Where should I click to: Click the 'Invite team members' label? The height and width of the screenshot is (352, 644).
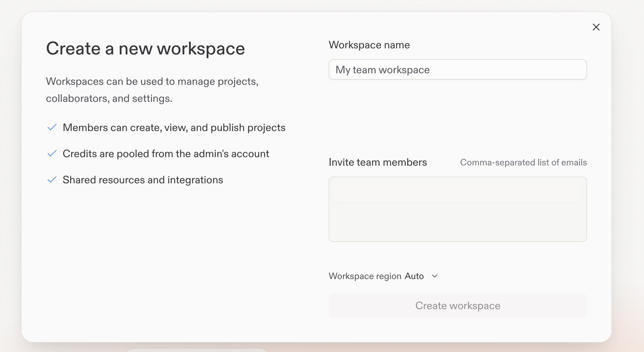(x=378, y=162)
